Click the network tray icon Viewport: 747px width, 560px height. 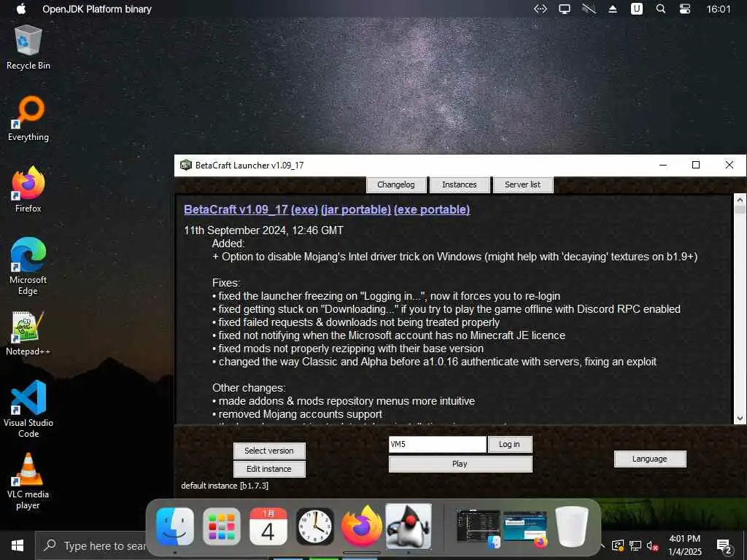[x=635, y=545]
